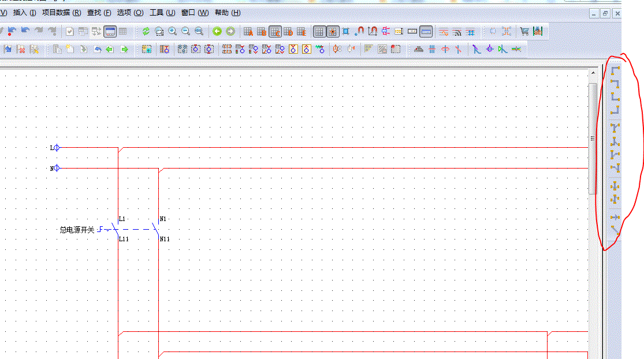
Task: Click the shopping cart icon
Action: [x=524, y=32]
